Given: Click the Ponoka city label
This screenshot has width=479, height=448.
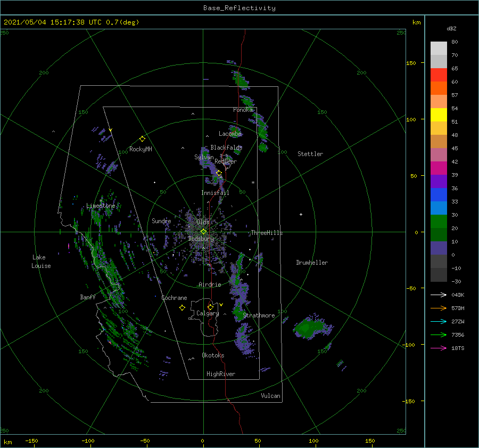Looking at the screenshot, I should pos(243,110).
